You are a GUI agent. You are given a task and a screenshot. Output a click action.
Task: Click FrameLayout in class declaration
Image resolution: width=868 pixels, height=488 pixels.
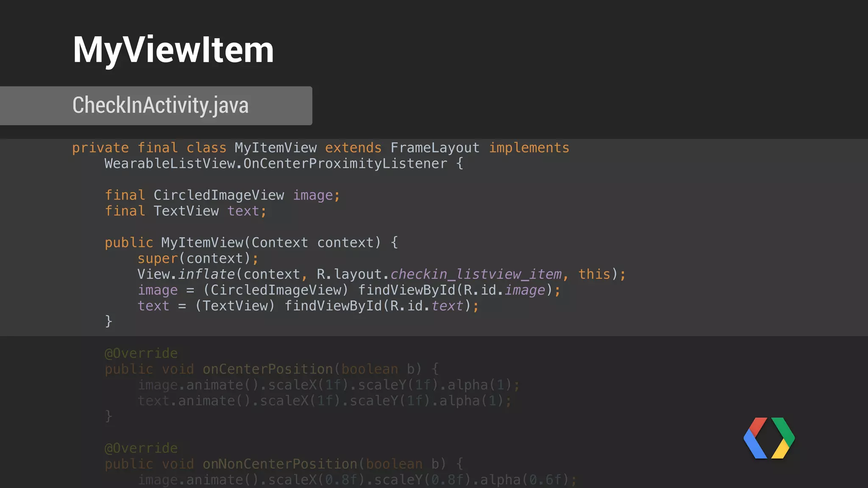click(x=435, y=148)
